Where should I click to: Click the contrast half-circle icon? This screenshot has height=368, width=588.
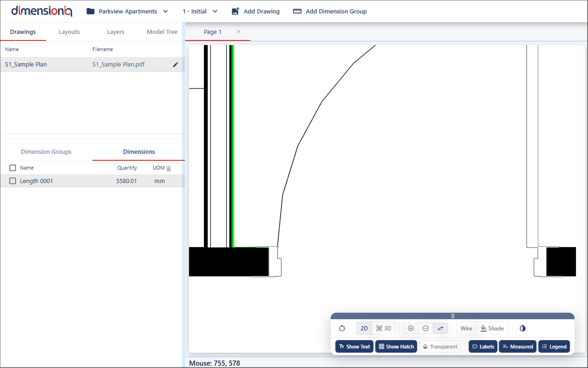523,329
